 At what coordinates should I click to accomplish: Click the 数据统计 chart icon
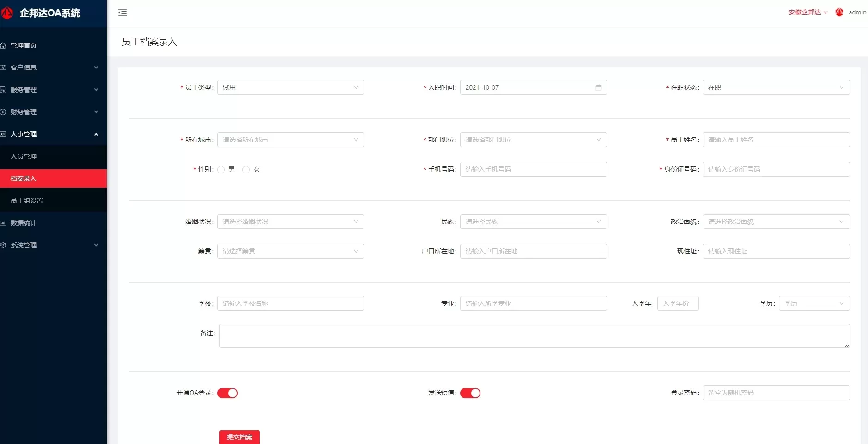[x=3, y=223]
